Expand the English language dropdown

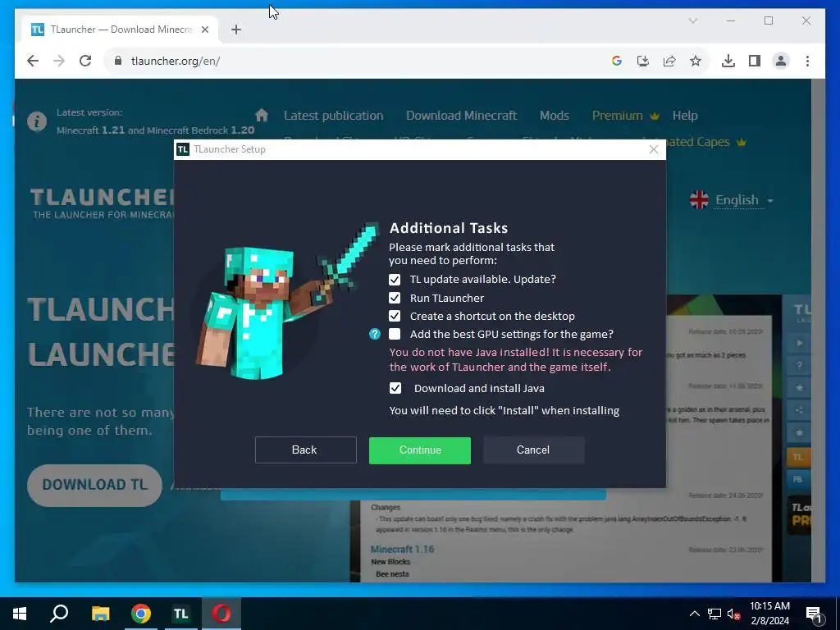click(x=732, y=200)
